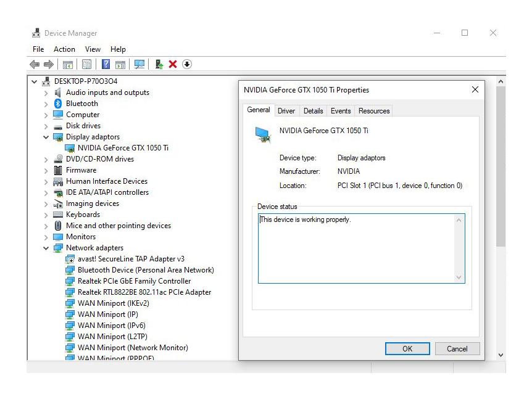Screen dimensions: 532x402
Task: Click the Back arrow in toolbar
Action: coord(35,65)
